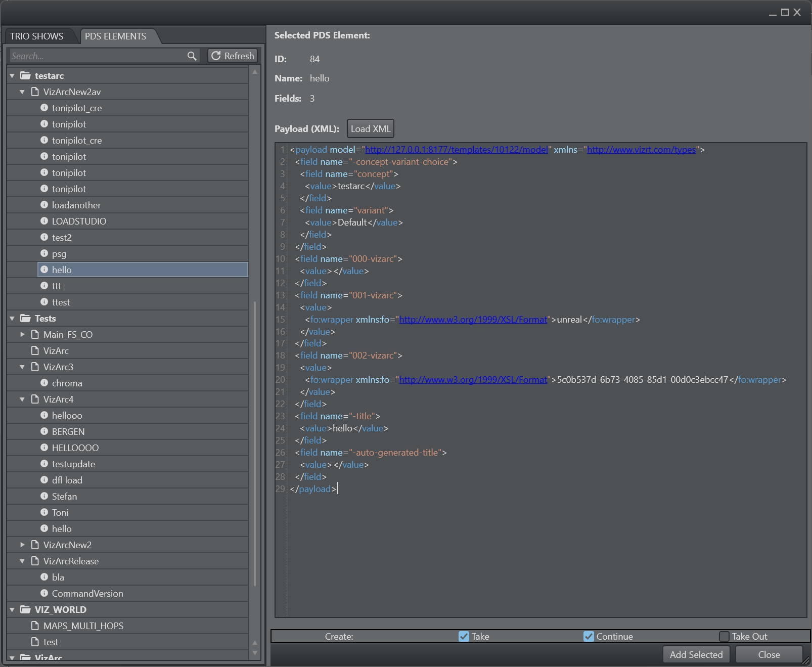Image resolution: width=812 pixels, height=667 pixels.
Task: Select the PDS ELEMENTS tab
Action: point(115,36)
